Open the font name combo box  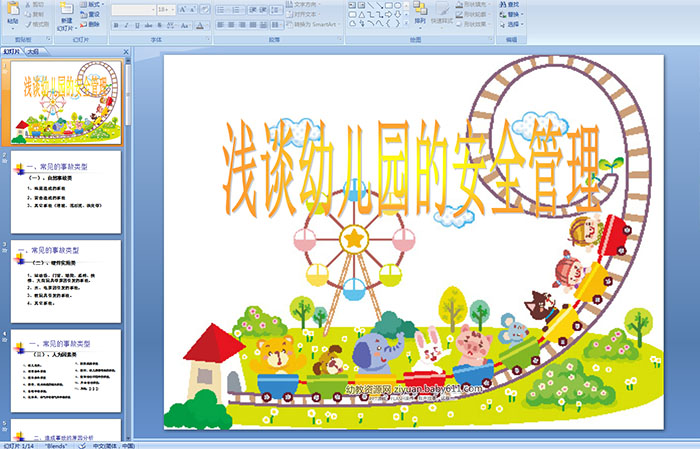(133, 9)
